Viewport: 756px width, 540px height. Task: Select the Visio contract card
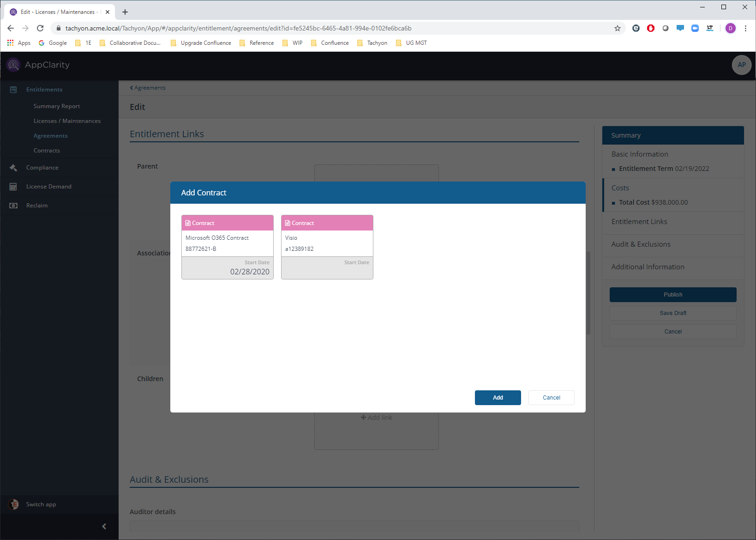tap(327, 247)
